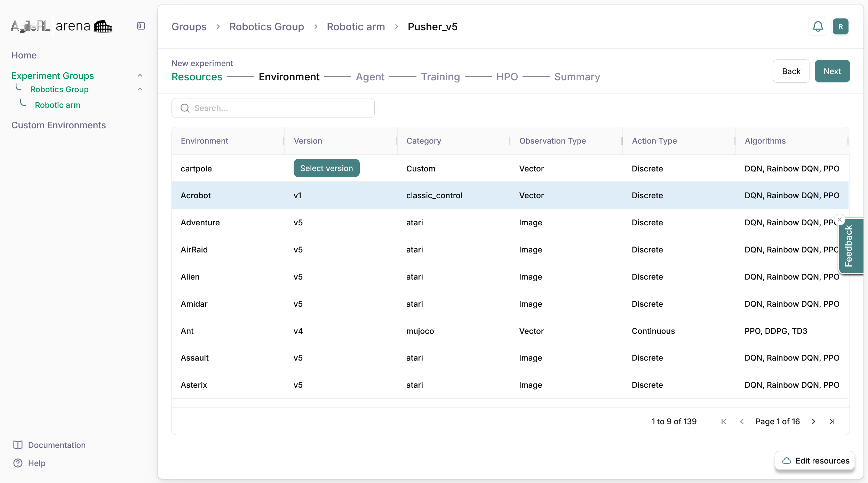Open Robotics Group breadcrumb link

266,27
